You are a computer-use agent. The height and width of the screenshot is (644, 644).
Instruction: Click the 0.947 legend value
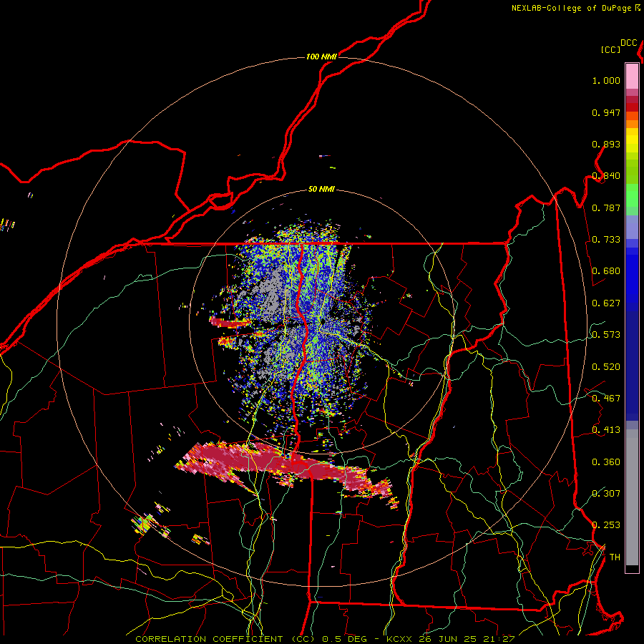click(x=606, y=112)
